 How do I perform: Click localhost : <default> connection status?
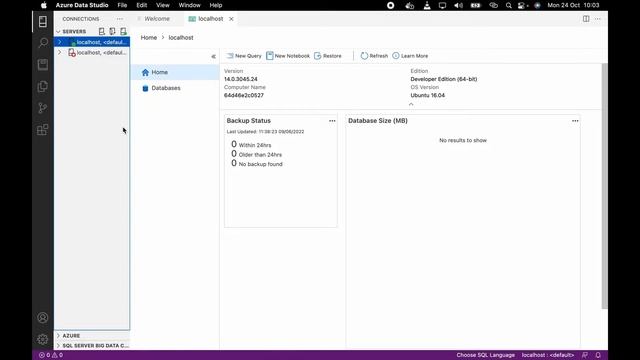coord(547,355)
